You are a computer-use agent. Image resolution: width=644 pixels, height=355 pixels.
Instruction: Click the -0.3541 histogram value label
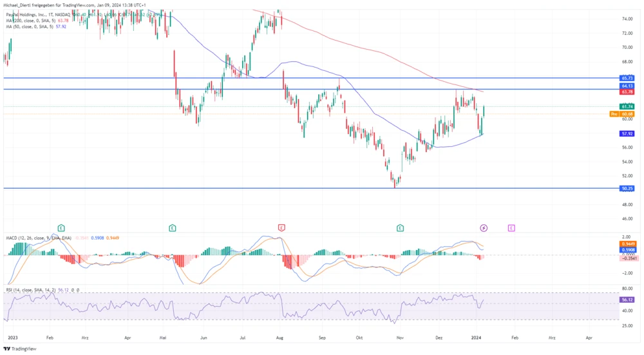click(629, 258)
